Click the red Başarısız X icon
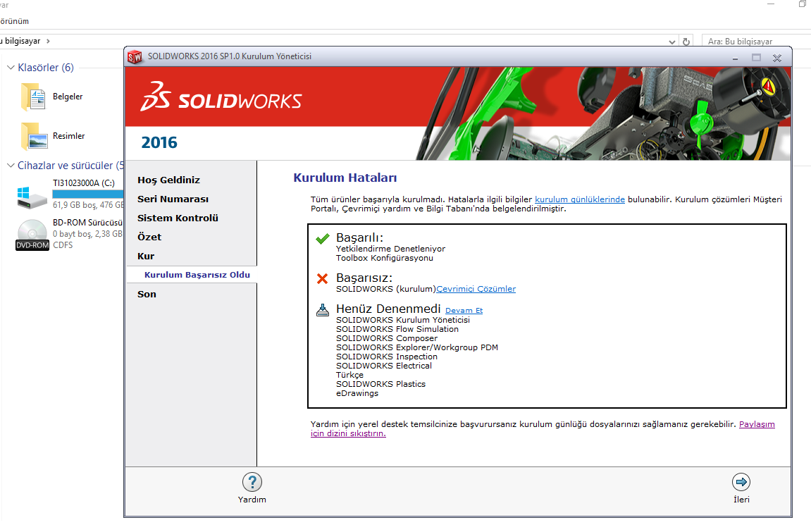 [x=322, y=278]
